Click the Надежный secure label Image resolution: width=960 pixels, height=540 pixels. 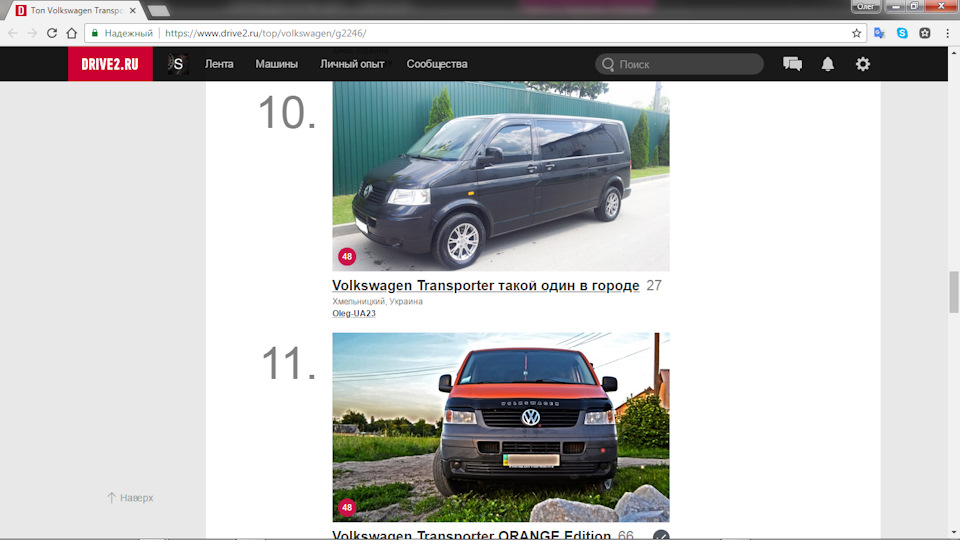point(129,33)
